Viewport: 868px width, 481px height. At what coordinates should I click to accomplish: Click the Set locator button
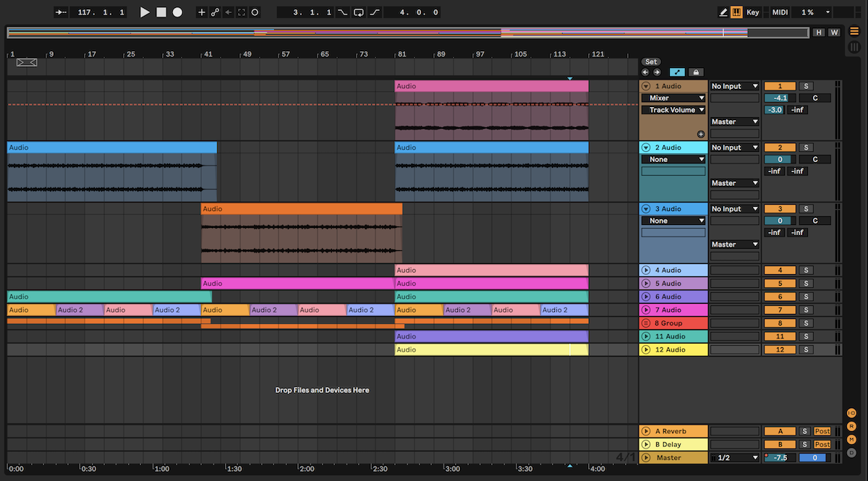coord(651,62)
